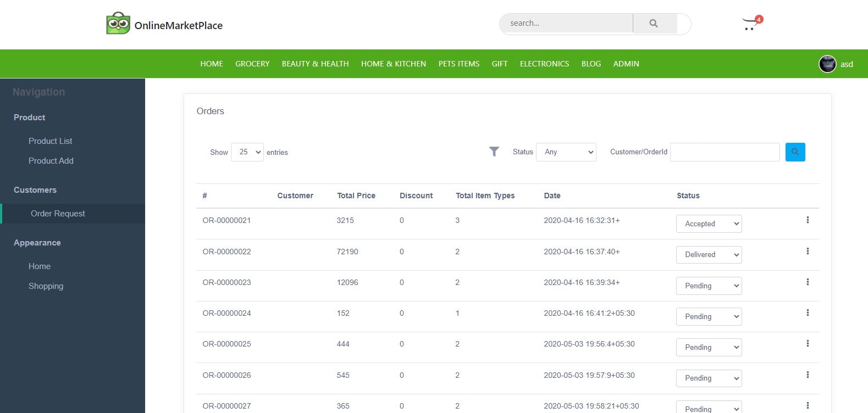Click the Appearance heading in sidebar
The image size is (868, 413).
(37, 243)
